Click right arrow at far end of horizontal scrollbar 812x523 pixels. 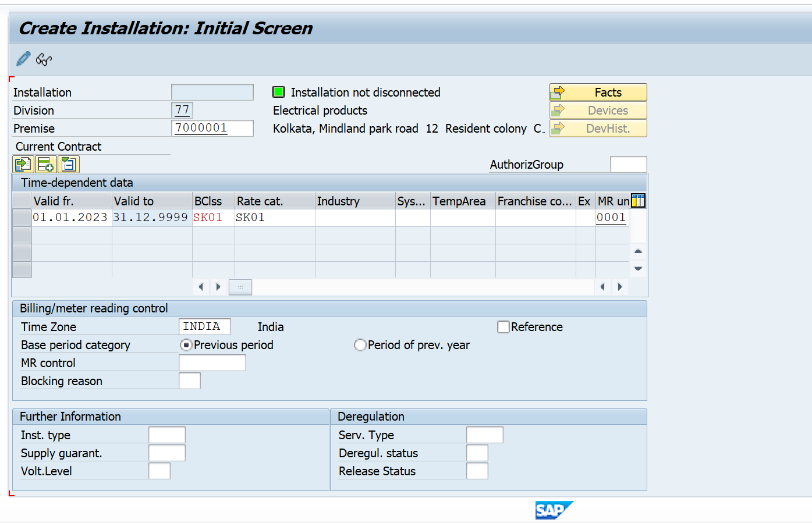pyautogui.click(x=620, y=287)
